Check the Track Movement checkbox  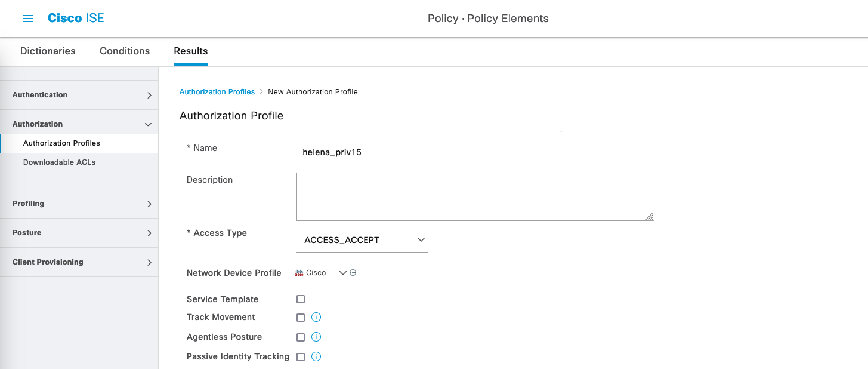pyautogui.click(x=301, y=318)
